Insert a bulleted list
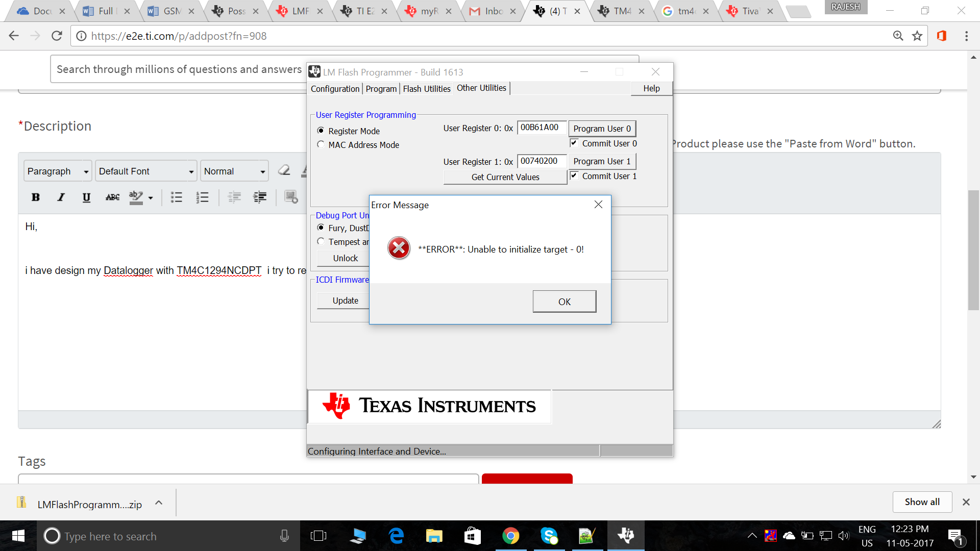Viewport: 980px width, 551px height. point(176,197)
